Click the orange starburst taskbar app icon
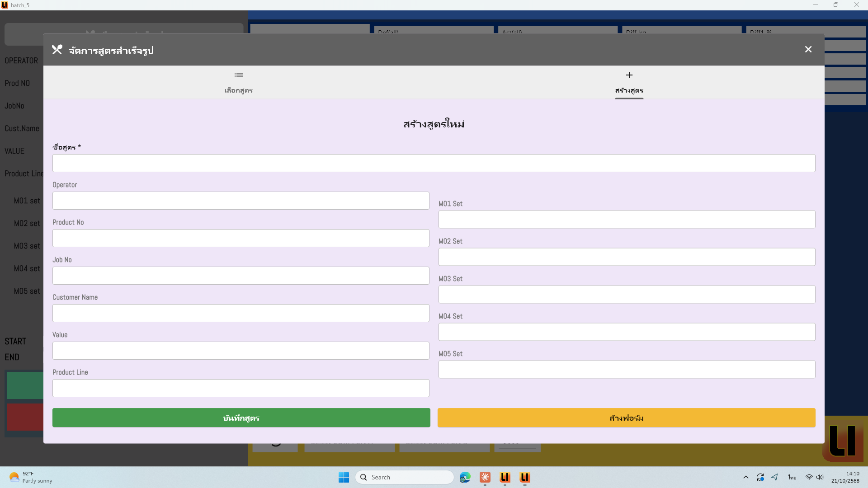Viewport: 868px width, 488px height. [485, 477]
